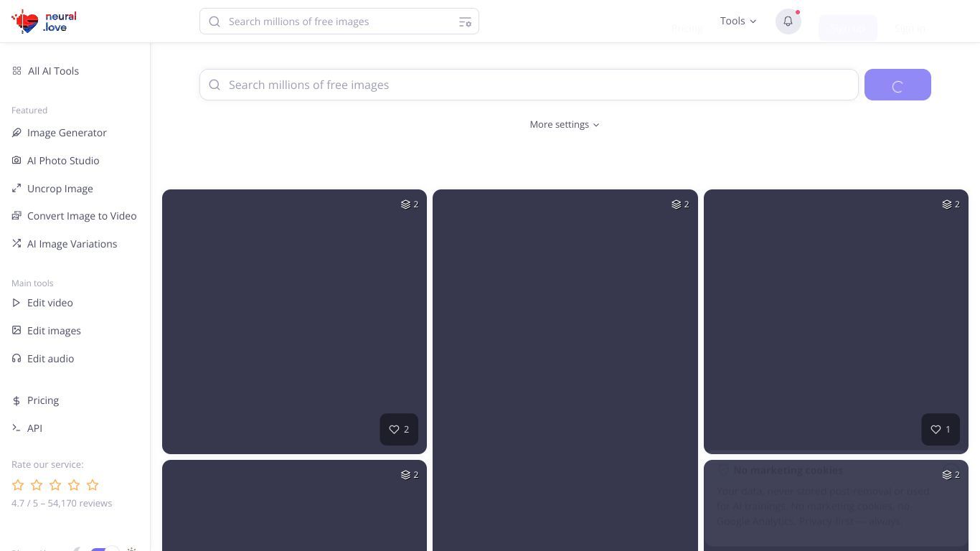
Task: Expand the Tools dropdown in header
Action: 738,21
